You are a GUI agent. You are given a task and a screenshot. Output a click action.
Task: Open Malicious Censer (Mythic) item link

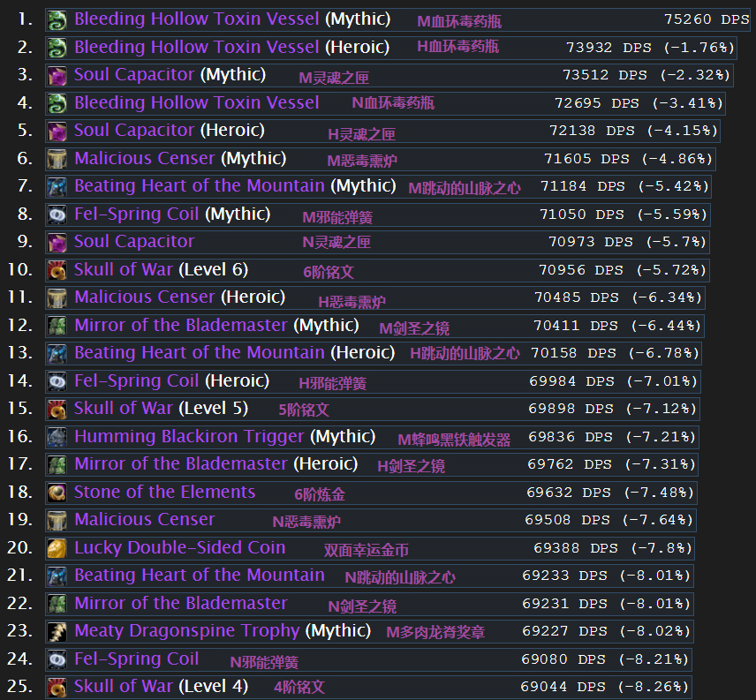pyautogui.click(x=180, y=159)
